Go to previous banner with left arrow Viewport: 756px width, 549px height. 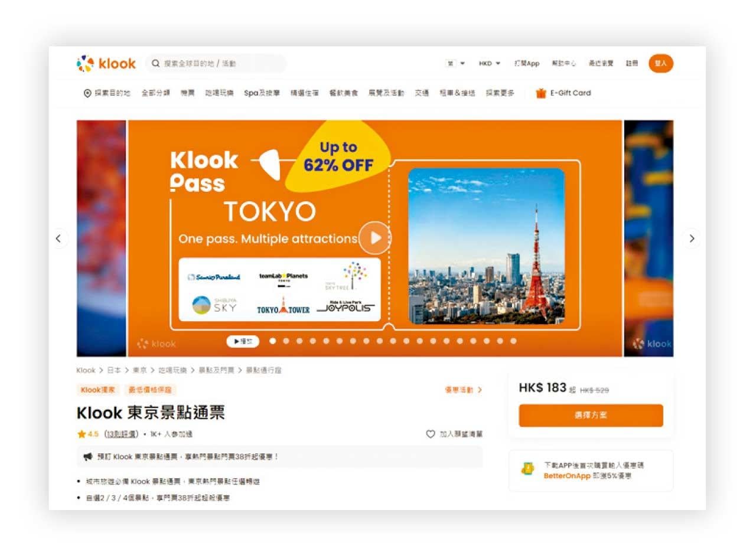coord(58,238)
